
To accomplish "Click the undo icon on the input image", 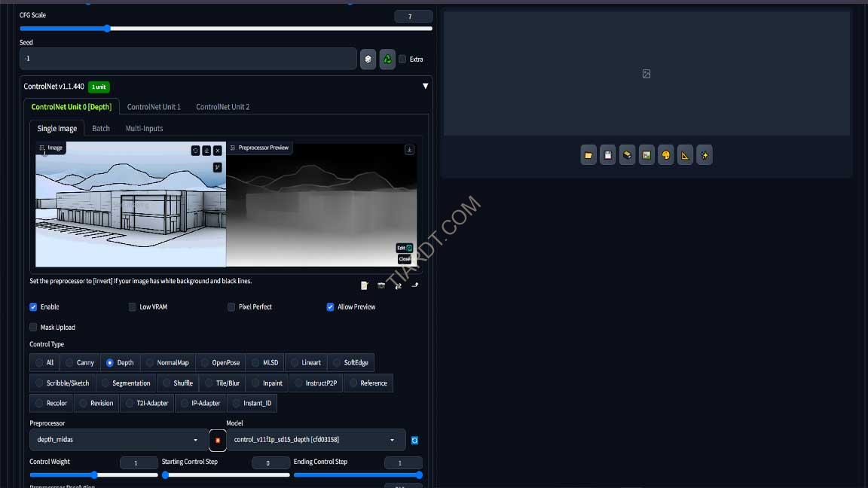I will [x=195, y=151].
